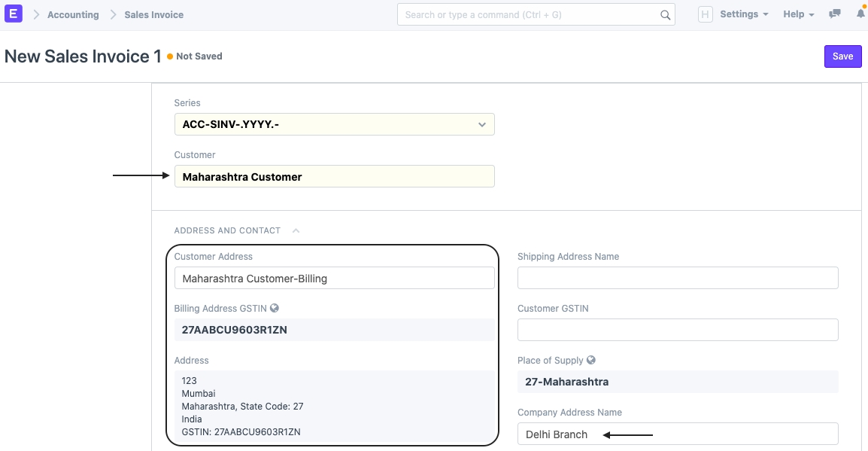Click the Save button
Screen dimensions: 868x451
tap(842, 56)
